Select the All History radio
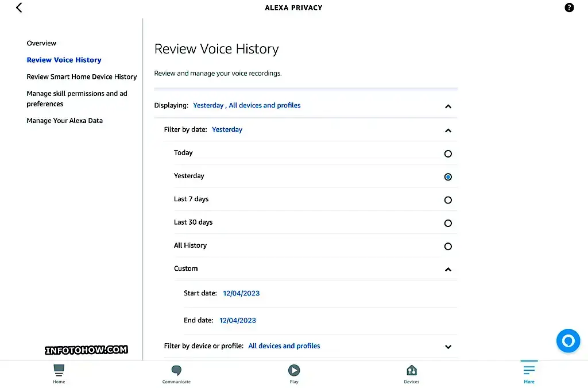The width and height of the screenshot is (588, 388). 448,247
